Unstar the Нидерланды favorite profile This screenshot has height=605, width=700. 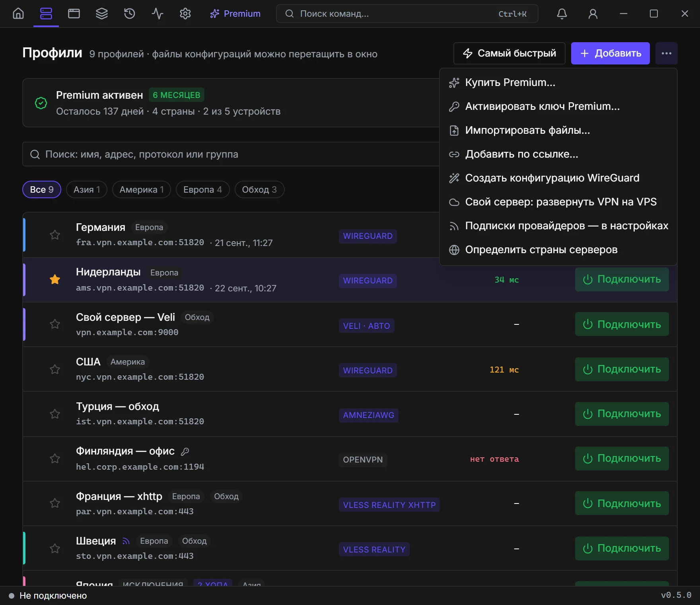click(55, 279)
